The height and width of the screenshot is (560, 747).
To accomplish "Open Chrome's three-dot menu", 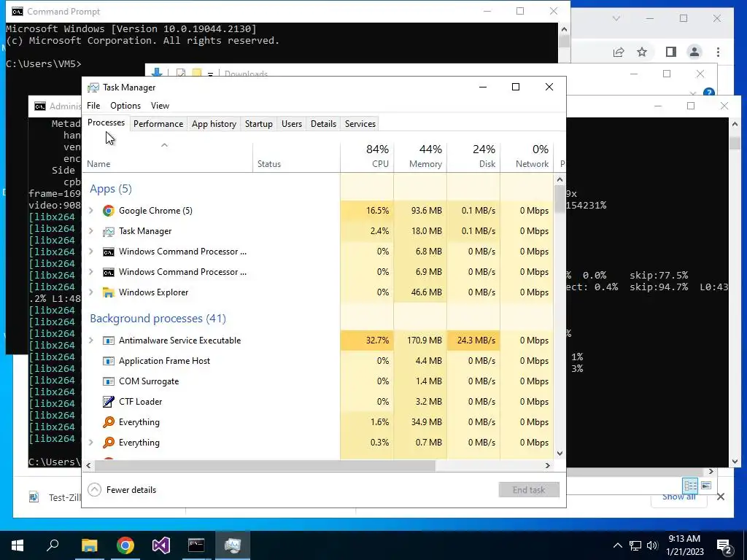I will (x=718, y=52).
